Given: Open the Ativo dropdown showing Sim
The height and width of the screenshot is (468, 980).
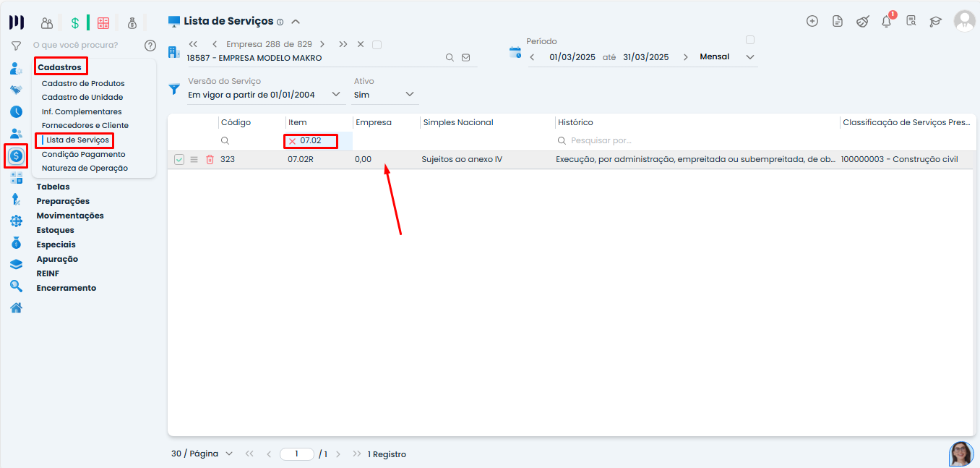Looking at the screenshot, I should [x=410, y=94].
